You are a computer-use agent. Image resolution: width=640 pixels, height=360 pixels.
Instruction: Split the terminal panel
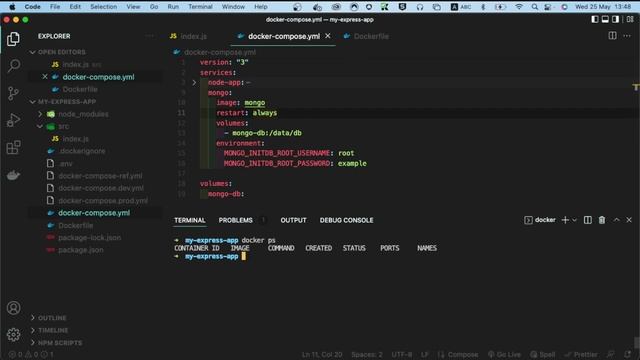(x=588, y=220)
